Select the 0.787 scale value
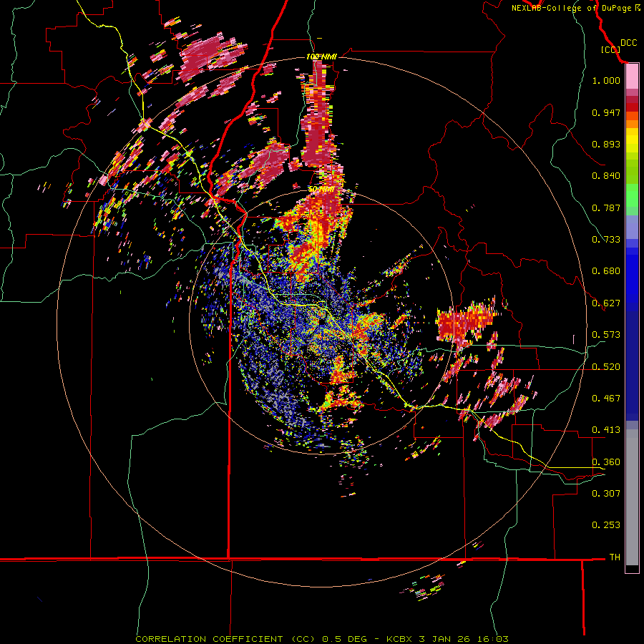The image size is (644, 644). click(x=606, y=208)
